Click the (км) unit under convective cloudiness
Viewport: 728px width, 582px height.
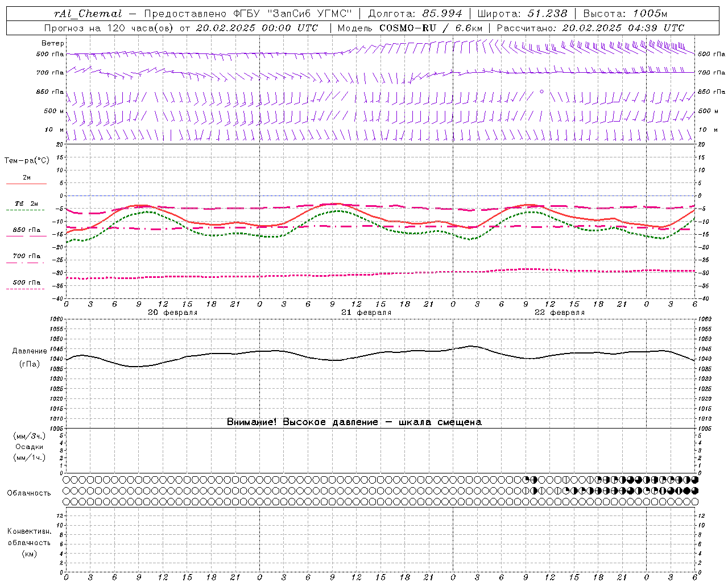click(29, 554)
